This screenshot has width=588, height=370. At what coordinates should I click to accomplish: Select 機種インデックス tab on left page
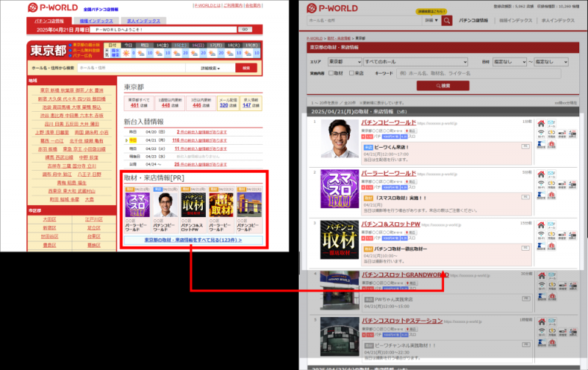click(96, 21)
